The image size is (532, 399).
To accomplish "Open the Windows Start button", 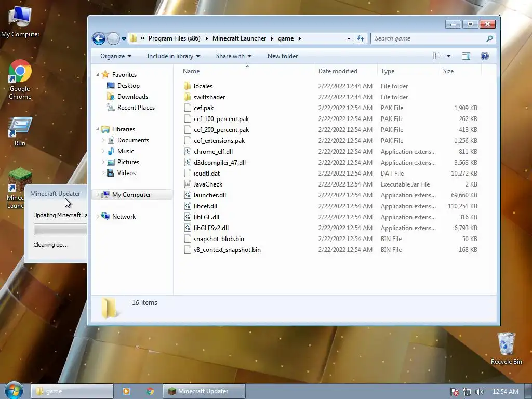I will [x=14, y=391].
